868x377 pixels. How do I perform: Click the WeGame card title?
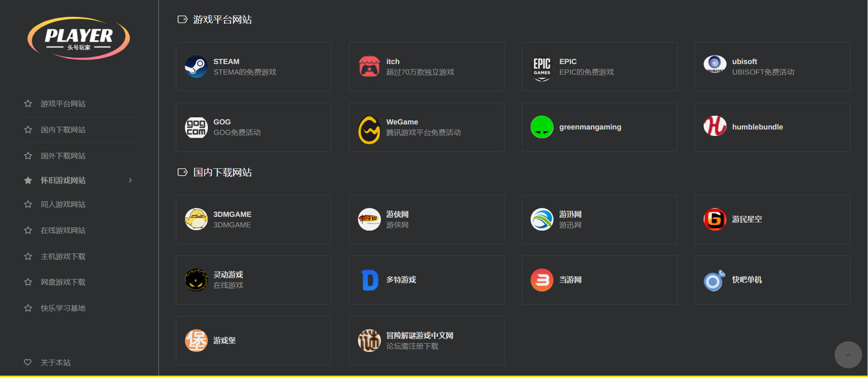pos(402,122)
